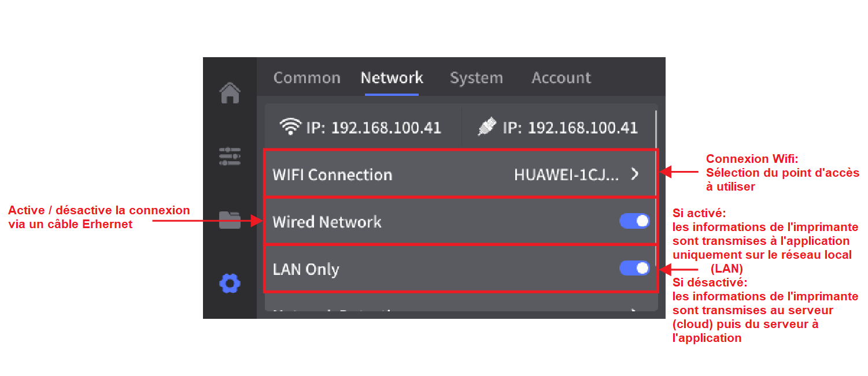Click the Ethernet IP address text
This screenshot has height=376, width=868.
570,128
